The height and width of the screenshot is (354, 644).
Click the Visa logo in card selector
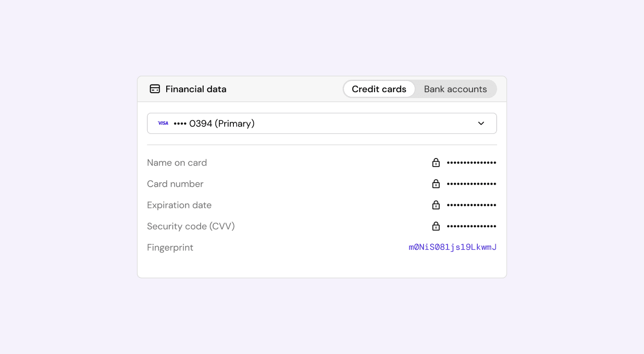pos(163,123)
